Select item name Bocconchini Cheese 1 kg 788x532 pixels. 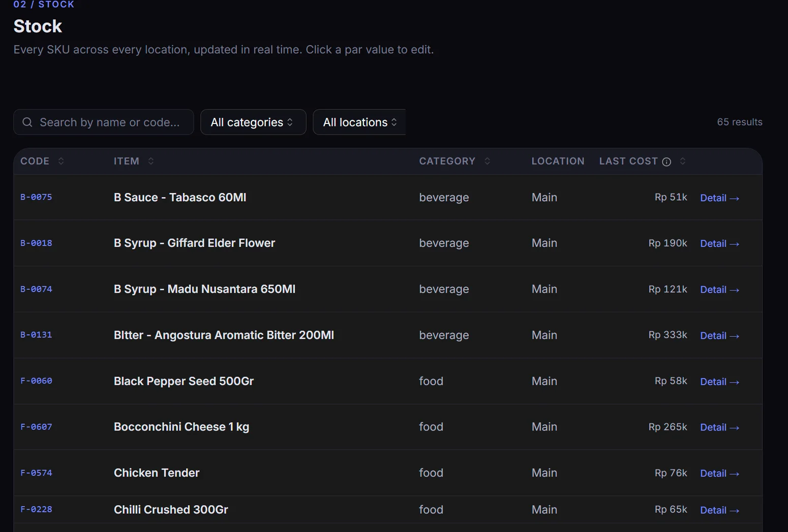[x=181, y=427]
